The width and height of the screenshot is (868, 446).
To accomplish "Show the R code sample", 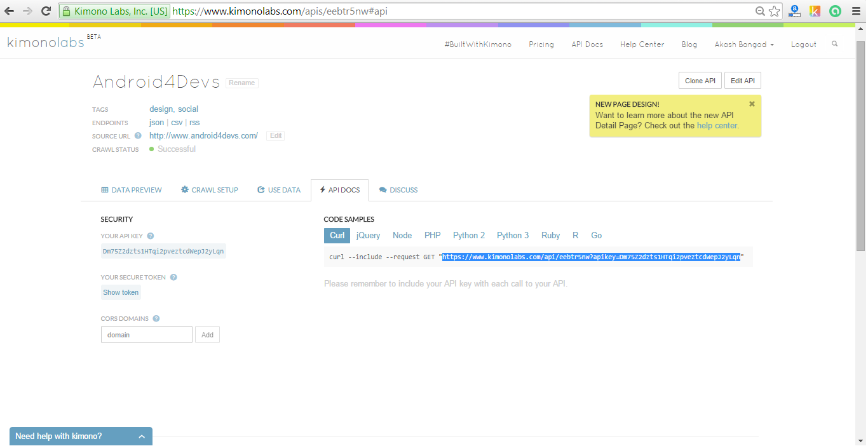I will pos(575,235).
